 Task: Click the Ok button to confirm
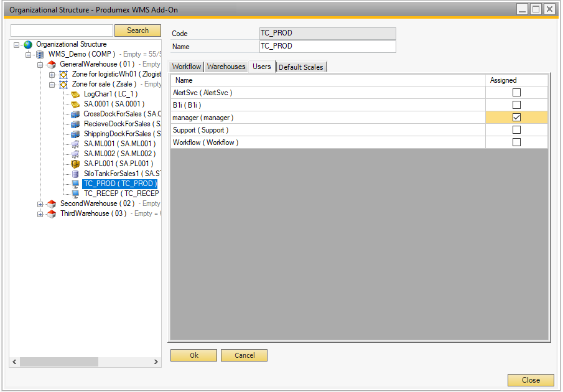coord(193,355)
